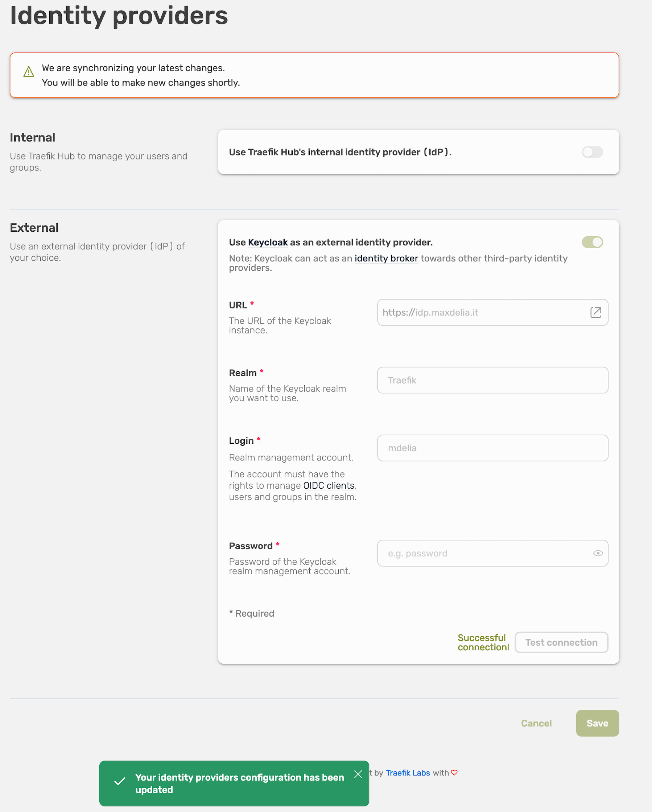Click the Test connection button
This screenshot has height=812, width=652.
561,642
